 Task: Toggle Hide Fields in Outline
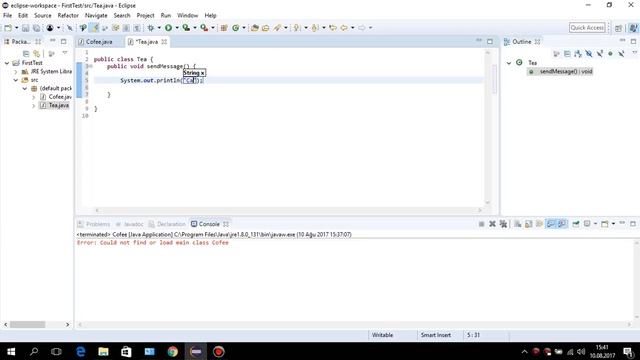pyautogui.click(x=589, y=53)
